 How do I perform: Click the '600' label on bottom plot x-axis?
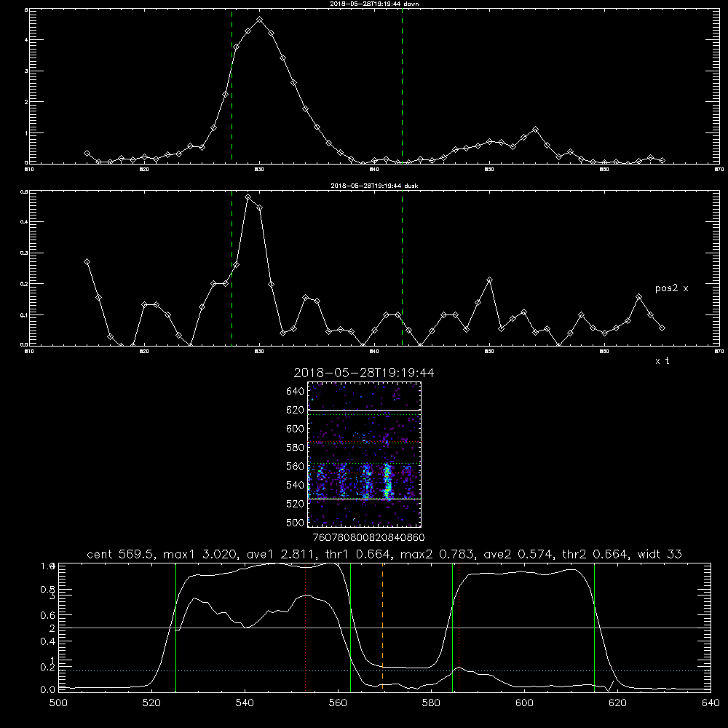[525, 703]
